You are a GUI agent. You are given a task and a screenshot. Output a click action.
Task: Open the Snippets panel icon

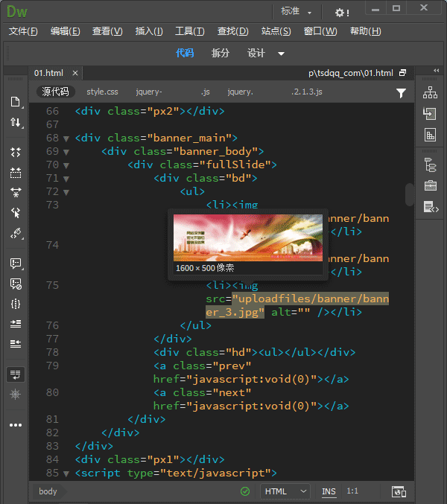click(430, 206)
